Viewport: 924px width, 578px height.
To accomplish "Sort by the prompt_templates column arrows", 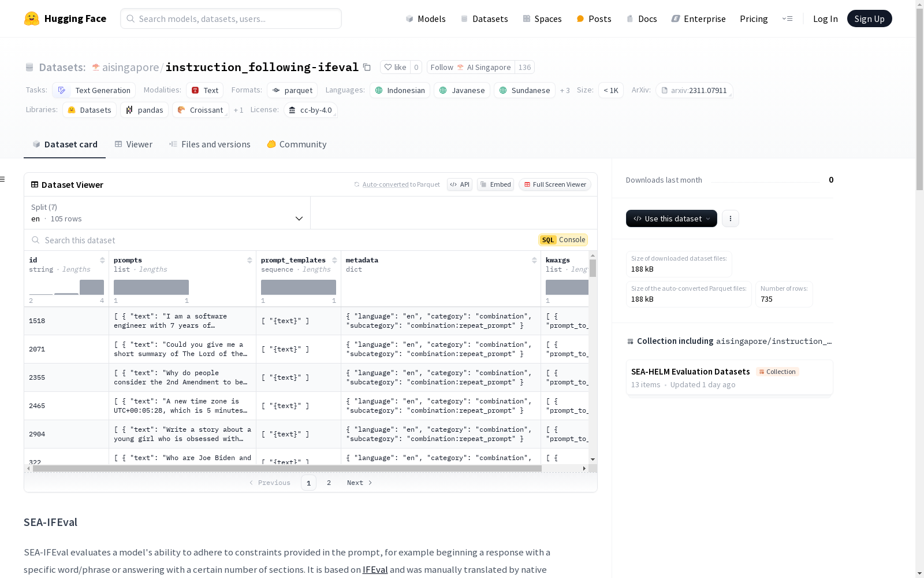I will click(x=334, y=260).
